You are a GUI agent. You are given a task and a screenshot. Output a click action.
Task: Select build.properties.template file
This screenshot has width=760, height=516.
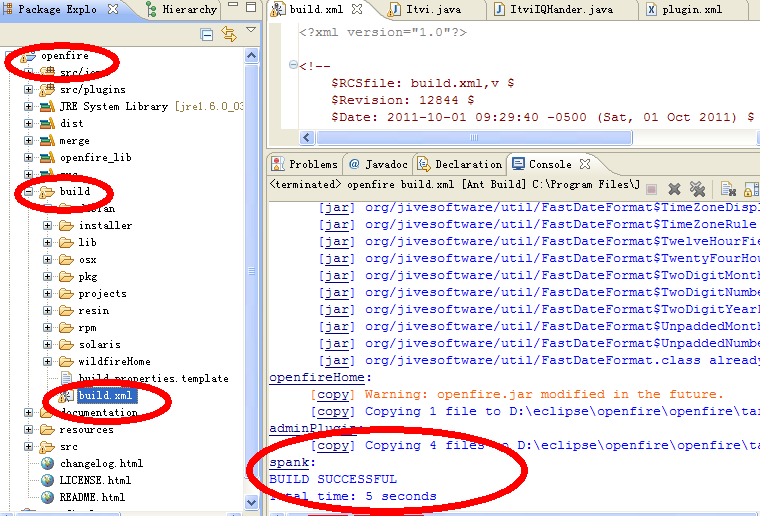(x=153, y=378)
